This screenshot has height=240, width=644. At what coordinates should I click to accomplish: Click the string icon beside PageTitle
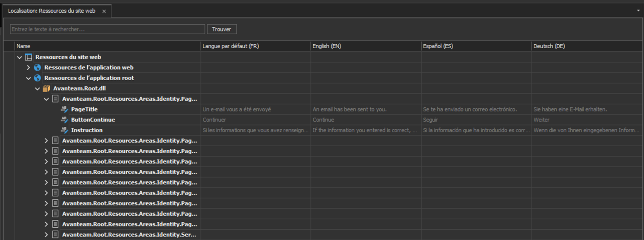pyautogui.click(x=64, y=109)
